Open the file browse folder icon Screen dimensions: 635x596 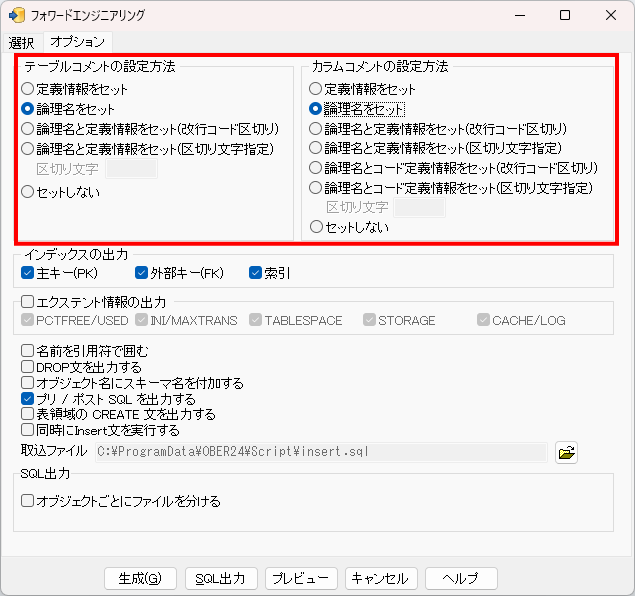566,452
